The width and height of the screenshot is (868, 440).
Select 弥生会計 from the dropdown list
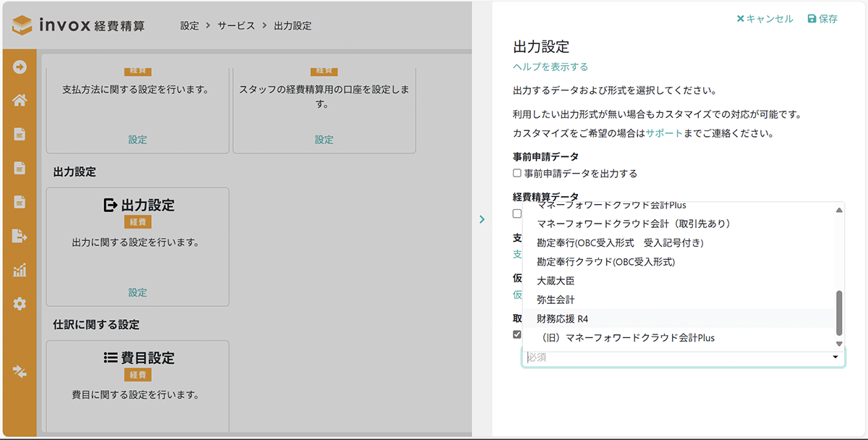click(x=556, y=299)
